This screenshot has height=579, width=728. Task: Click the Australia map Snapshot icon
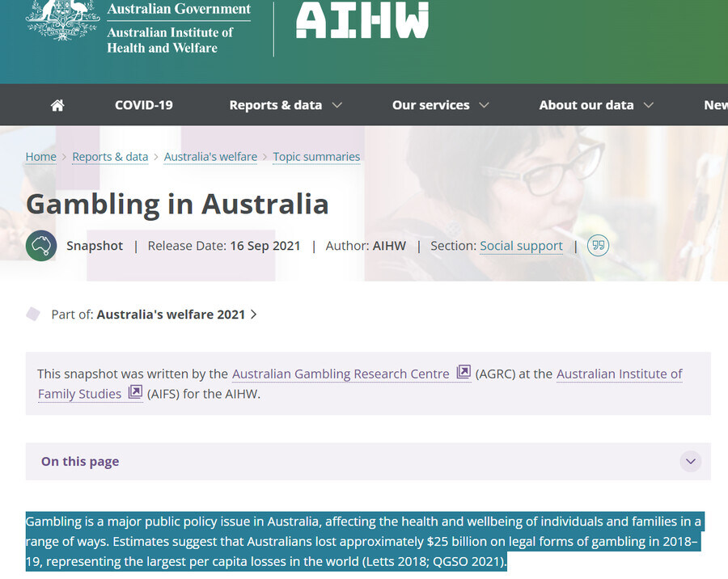pos(41,246)
